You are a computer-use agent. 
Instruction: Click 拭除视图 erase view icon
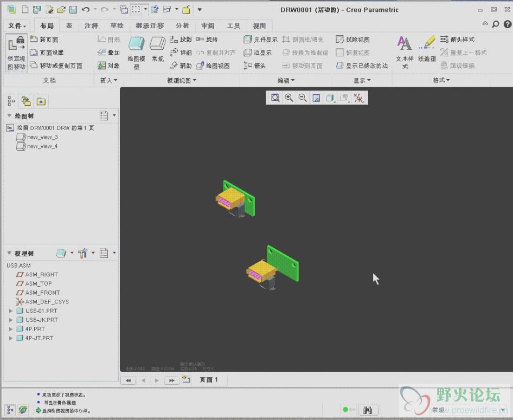352,40
